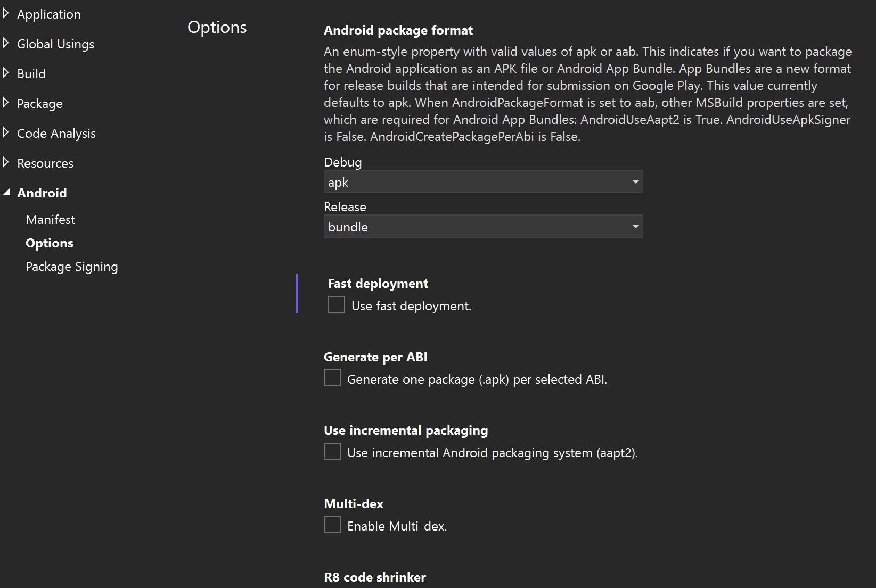Enable Multi-dex
This screenshot has width=876, height=588.
(x=332, y=525)
